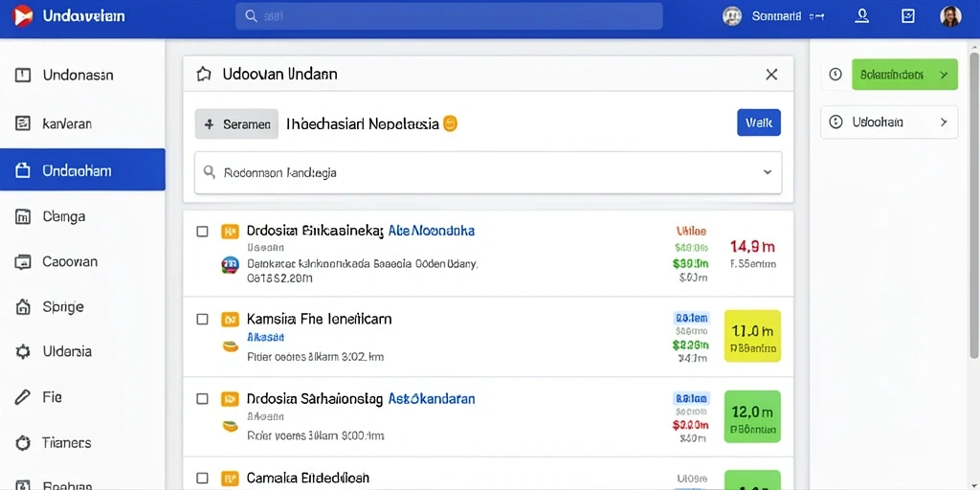Image resolution: width=980 pixels, height=490 pixels.
Task: Click the clock icon beside Udoohain
Action: tap(835, 122)
